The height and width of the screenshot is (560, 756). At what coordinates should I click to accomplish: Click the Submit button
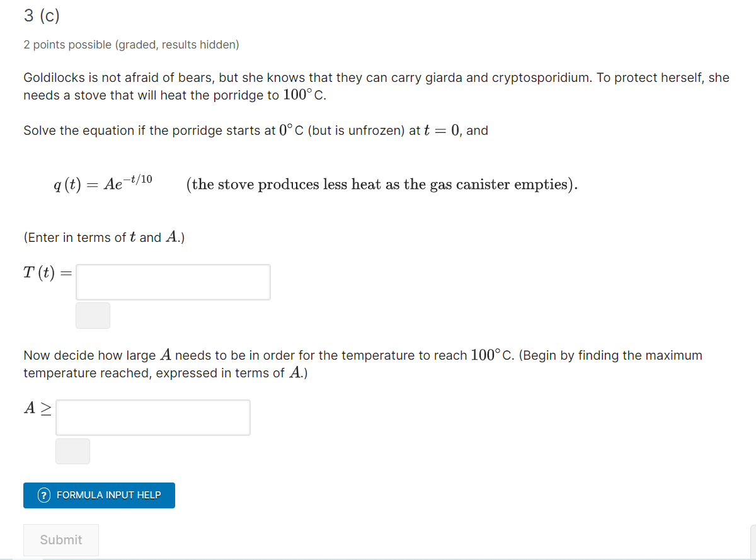[x=60, y=540]
